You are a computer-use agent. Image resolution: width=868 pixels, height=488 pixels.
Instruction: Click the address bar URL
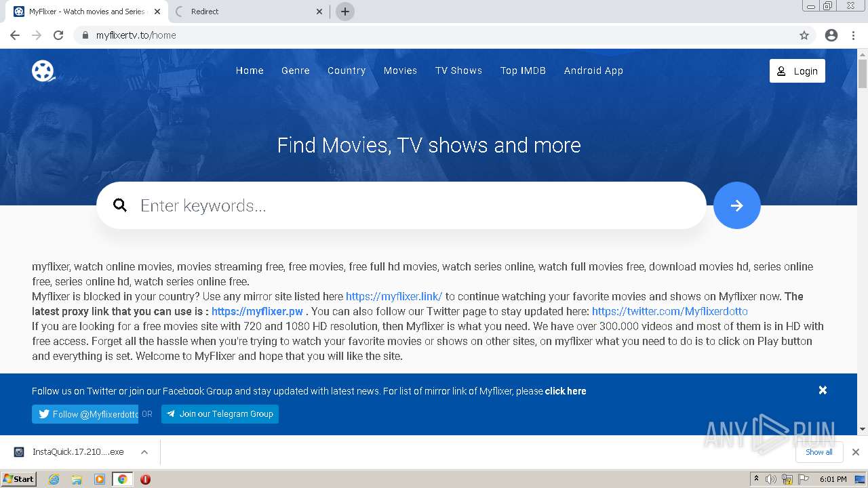pyautogui.click(x=136, y=35)
